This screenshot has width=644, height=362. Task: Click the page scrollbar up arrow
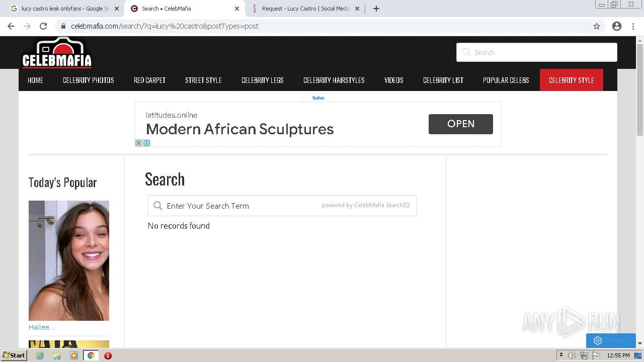pyautogui.click(x=640, y=40)
